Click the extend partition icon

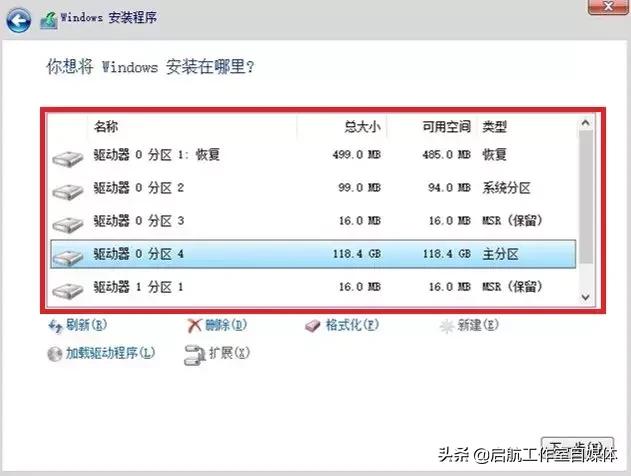coord(194,355)
